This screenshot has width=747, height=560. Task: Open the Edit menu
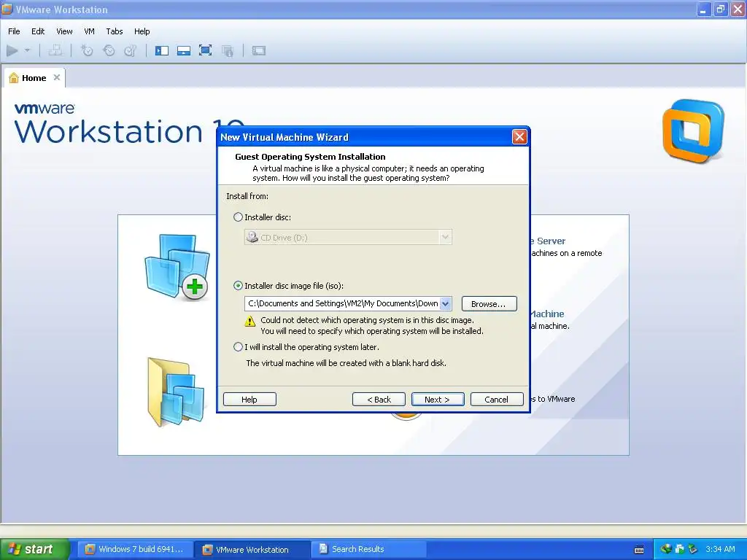click(38, 31)
